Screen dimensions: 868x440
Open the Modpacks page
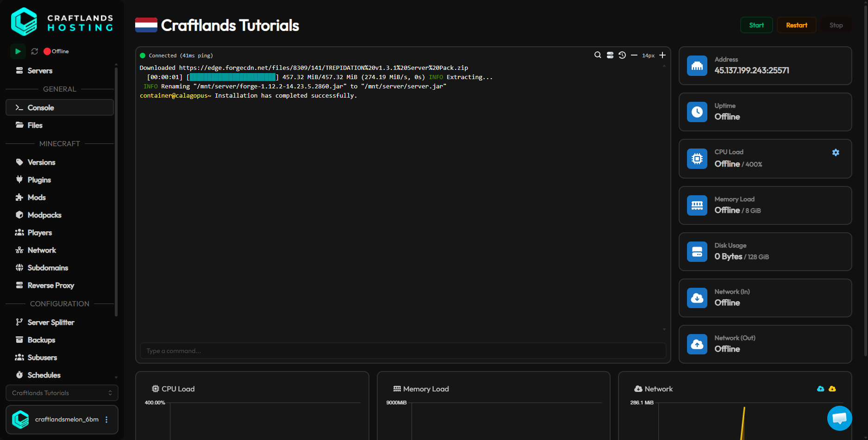[60, 215]
